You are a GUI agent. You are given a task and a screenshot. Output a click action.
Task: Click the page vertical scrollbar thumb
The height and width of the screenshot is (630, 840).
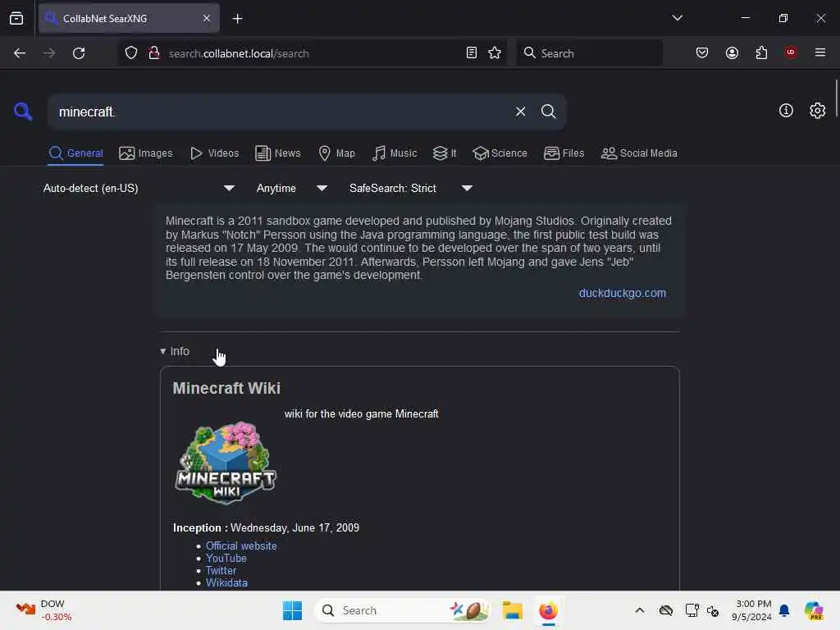tap(836, 100)
